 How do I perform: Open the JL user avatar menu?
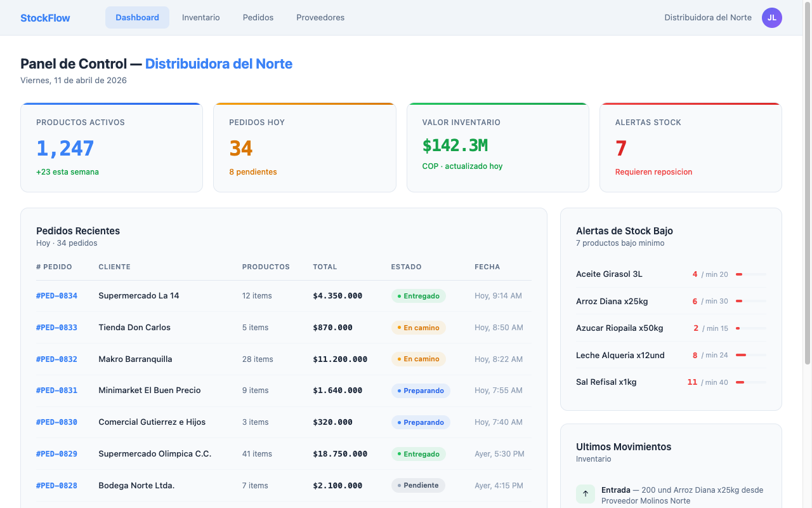click(x=772, y=18)
